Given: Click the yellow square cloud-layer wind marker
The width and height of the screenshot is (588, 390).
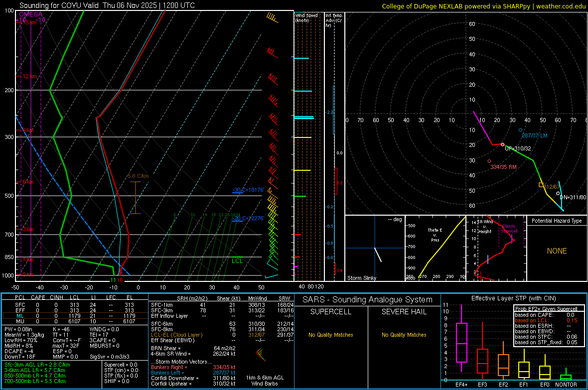Looking at the screenshot, I should point(541,184).
